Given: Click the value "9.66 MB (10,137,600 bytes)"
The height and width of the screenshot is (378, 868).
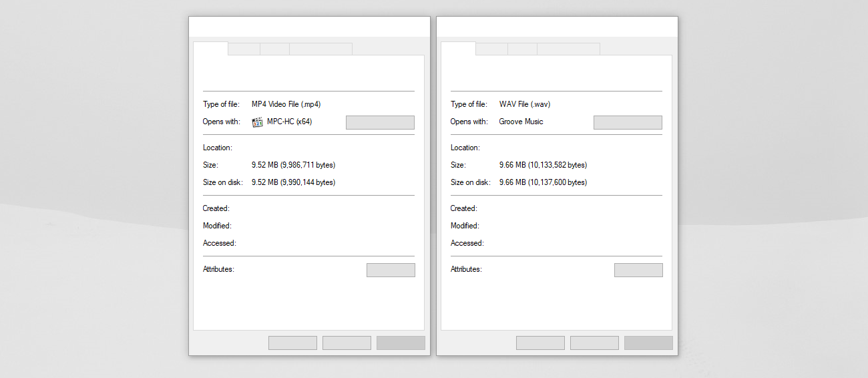Looking at the screenshot, I should coord(543,182).
